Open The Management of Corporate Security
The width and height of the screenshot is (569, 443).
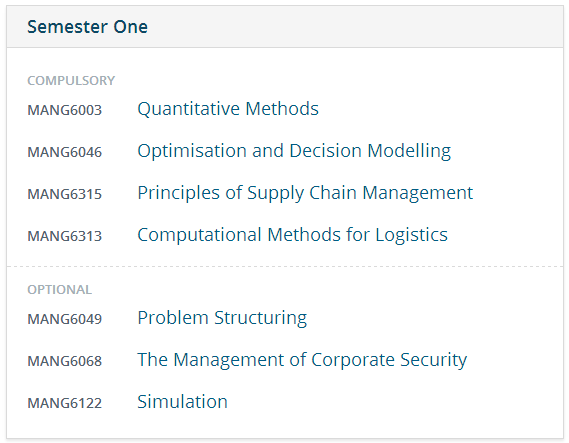pyautogui.click(x=302, y=360)
